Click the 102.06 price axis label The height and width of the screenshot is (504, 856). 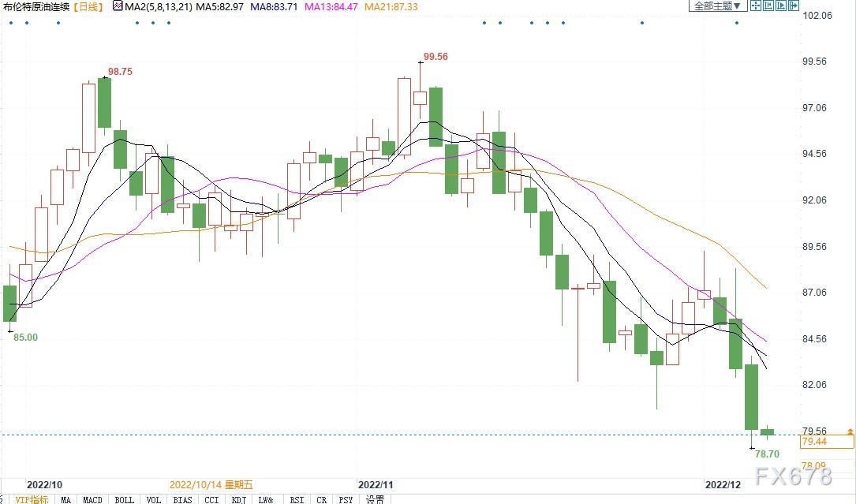tap(817, 15)
